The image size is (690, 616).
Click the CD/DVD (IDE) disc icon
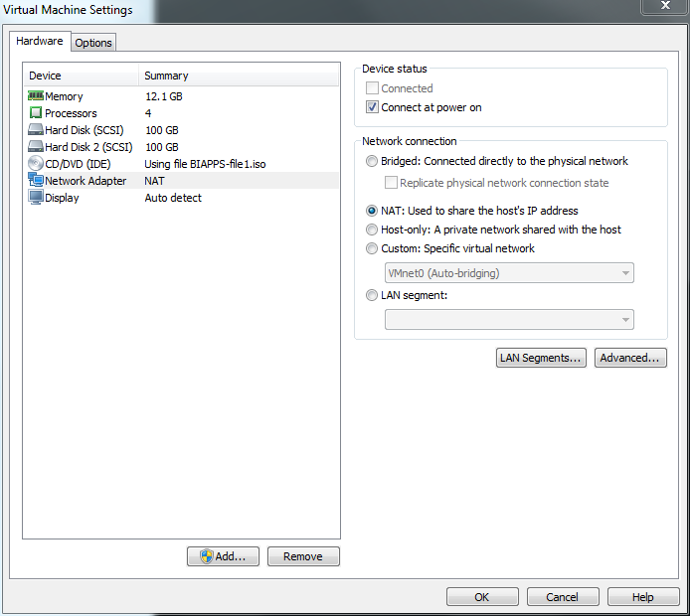[x=36, y=164]
